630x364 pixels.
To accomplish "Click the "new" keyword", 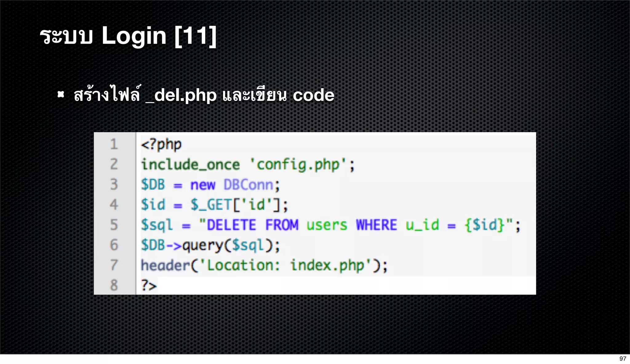I will 203,185.
